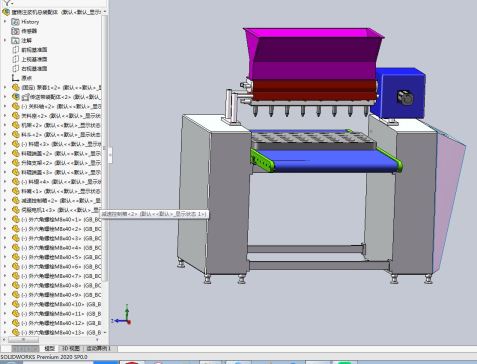Click the 外六角螺栓M8x40<1> bolt icon
Screen dimensions: 477x364
16,219
